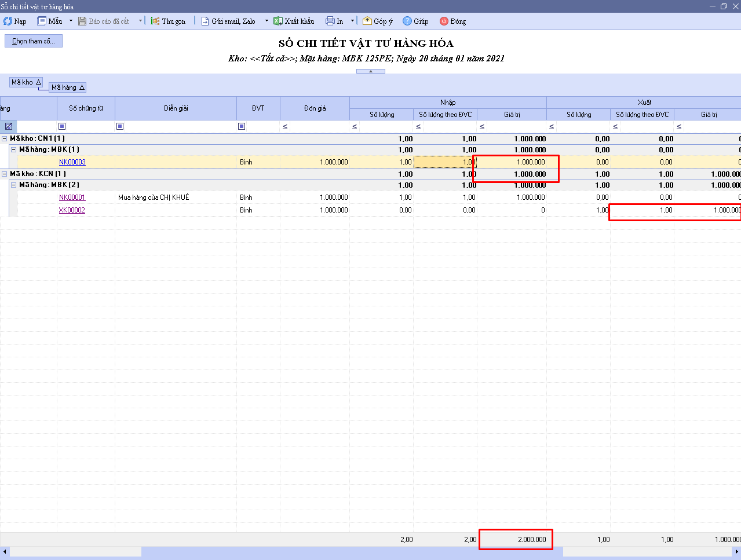Open voucher link NK00003

coord(72,162)
